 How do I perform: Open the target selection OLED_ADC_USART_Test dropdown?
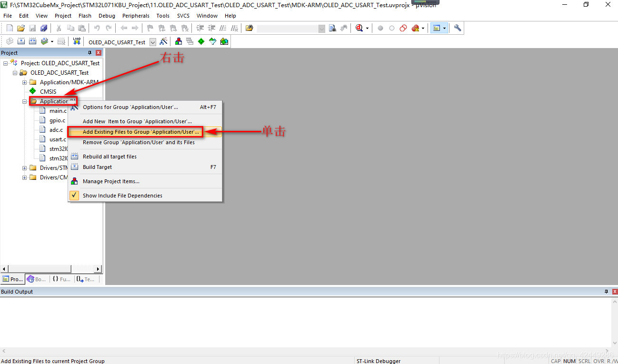(153, 42)
